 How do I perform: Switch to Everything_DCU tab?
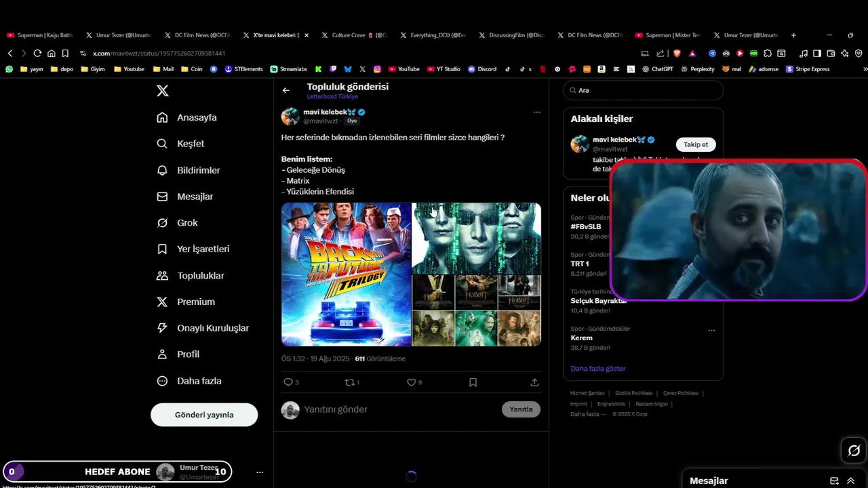(x=432, y=35)
